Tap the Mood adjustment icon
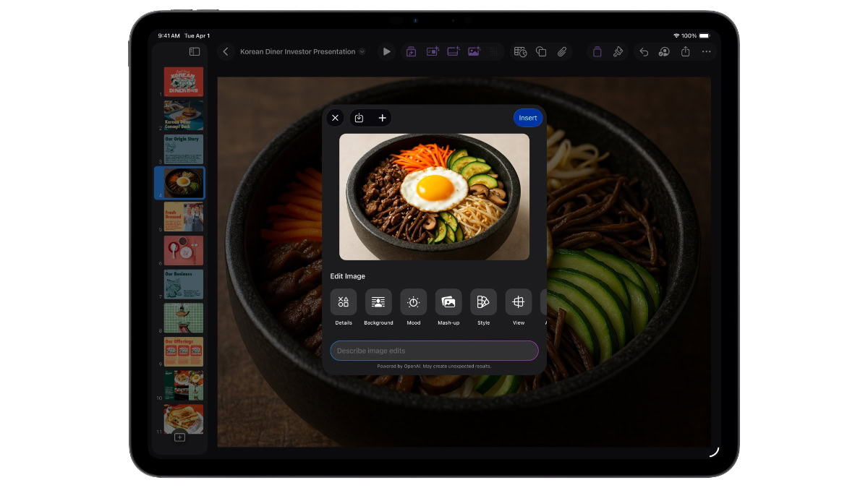Viewport: 868px width, 488px height. click(413, 301)
